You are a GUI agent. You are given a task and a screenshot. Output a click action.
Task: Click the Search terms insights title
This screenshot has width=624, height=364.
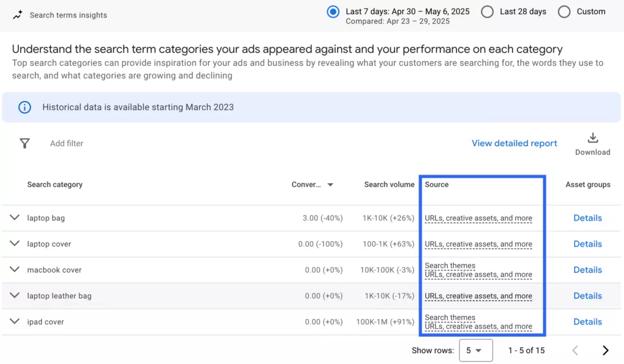(x=68, y=15)
